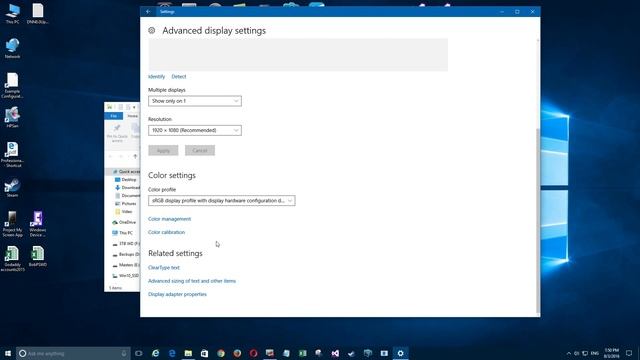Open the ClearType text link
This screenshot has height=360, width=640.
tap(164, 268)
